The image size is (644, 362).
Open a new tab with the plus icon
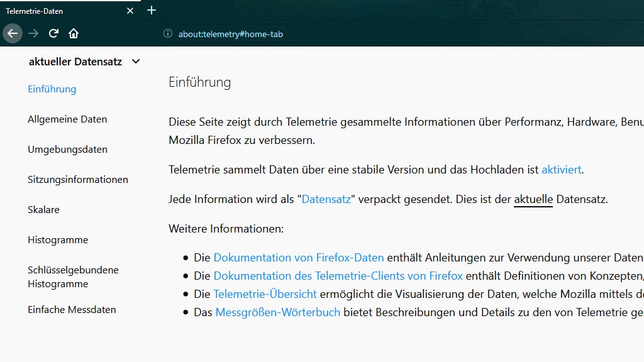tap(152, 10)
